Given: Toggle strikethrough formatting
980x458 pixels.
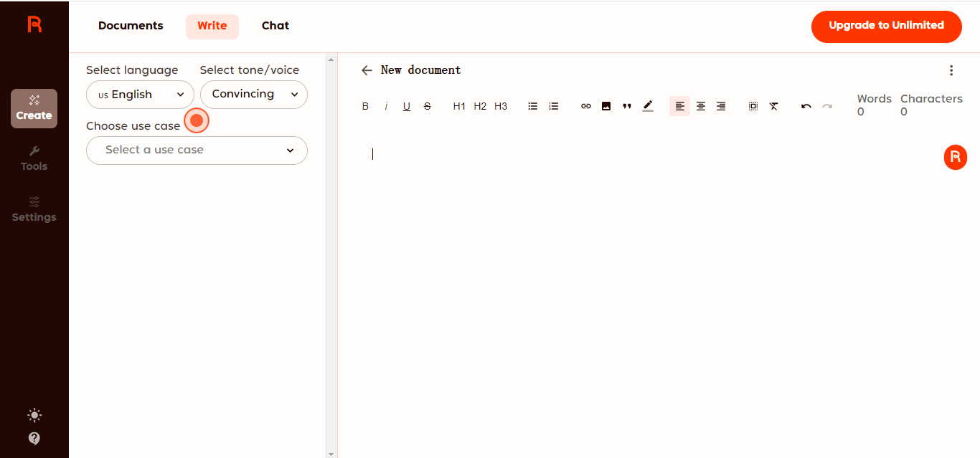Looking at the screenshot, I should point(428,106).
